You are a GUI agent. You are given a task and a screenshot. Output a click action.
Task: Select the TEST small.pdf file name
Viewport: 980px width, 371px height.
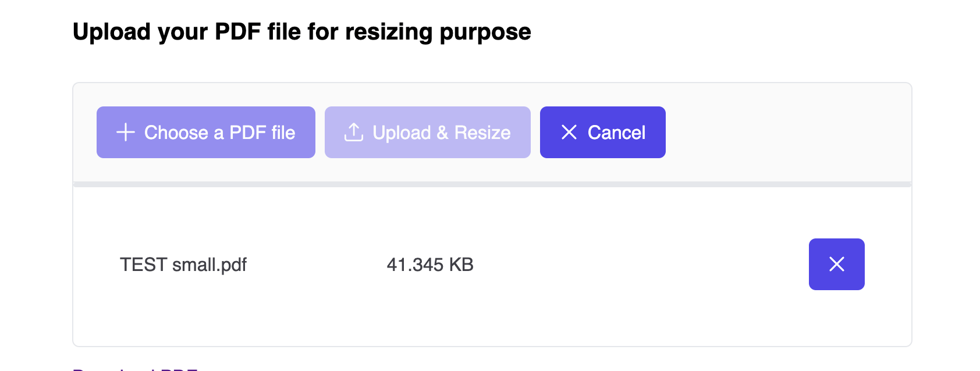pos(183,265)
